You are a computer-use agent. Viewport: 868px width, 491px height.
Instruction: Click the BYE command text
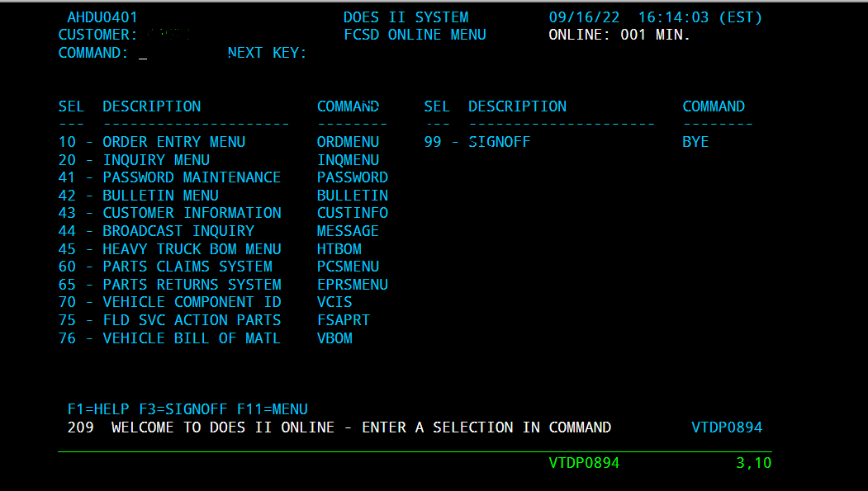coord(695,142)
